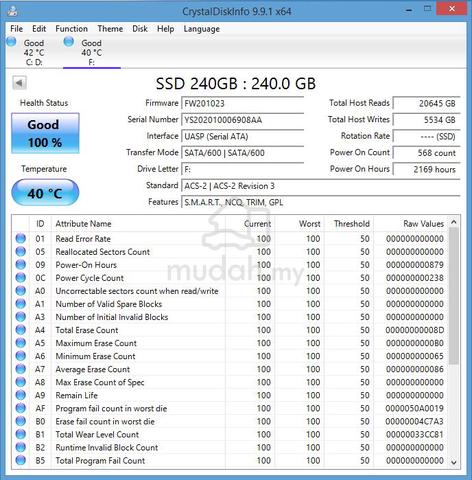Click status orb for Read Error Rate
The width and height of the screenshot is (472, 480).
(21, 239)
